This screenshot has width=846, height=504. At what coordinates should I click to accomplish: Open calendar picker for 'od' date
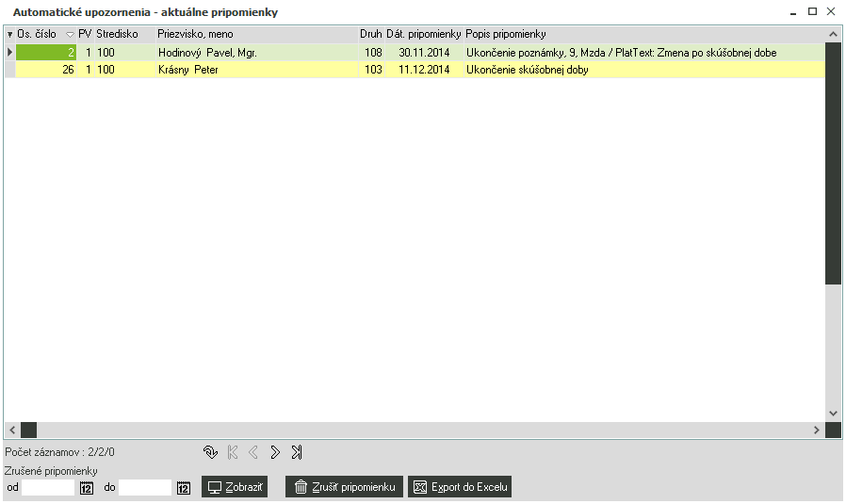click(x=87, y=488)
